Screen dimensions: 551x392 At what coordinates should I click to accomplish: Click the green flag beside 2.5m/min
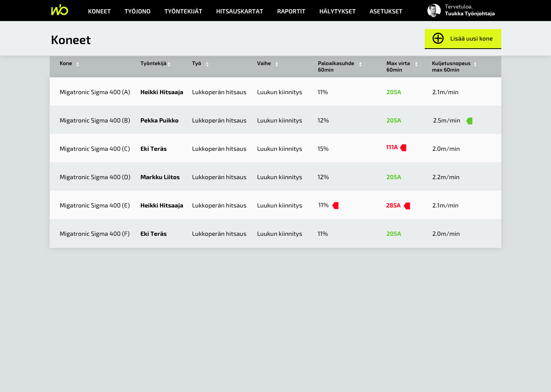(469, 121)
